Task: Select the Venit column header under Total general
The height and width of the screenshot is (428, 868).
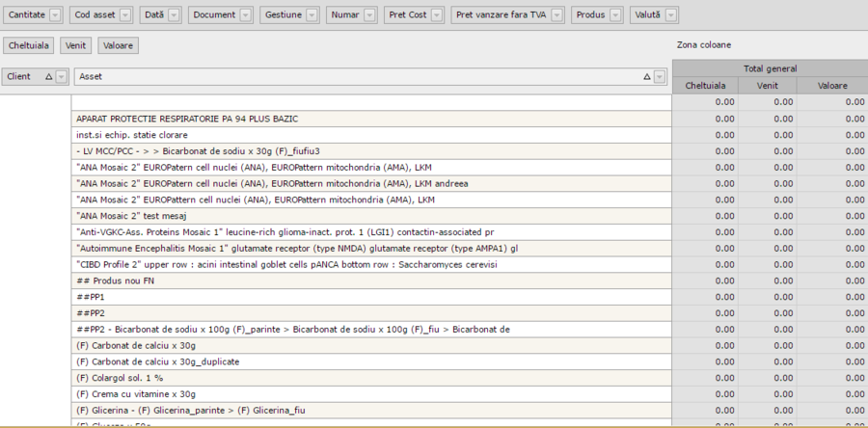Action: (768, 86)
